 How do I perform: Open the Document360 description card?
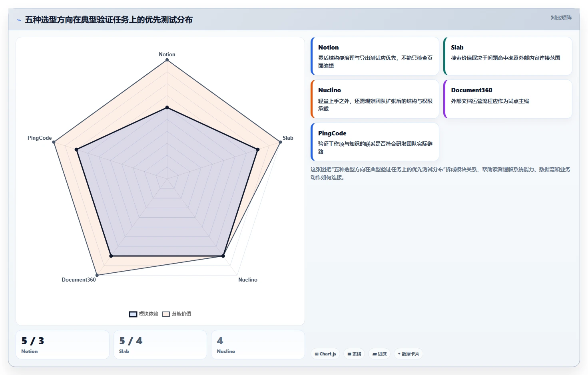click(x=508, y=99)
